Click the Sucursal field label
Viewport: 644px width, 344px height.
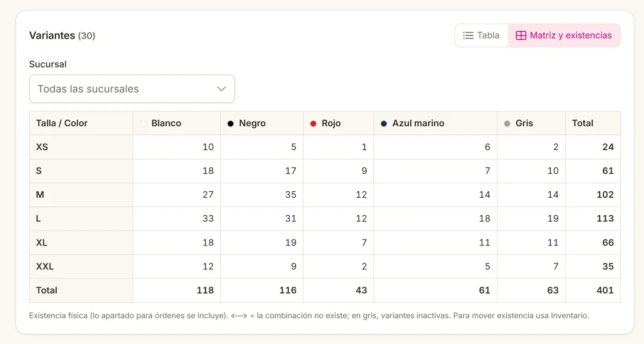tap(48, 64)
